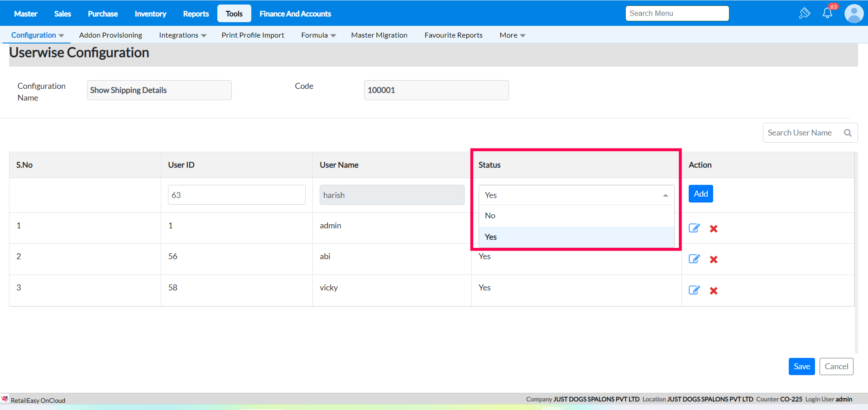Save the userwise configuration
868x410 pixels.
[x=801, y=367]
